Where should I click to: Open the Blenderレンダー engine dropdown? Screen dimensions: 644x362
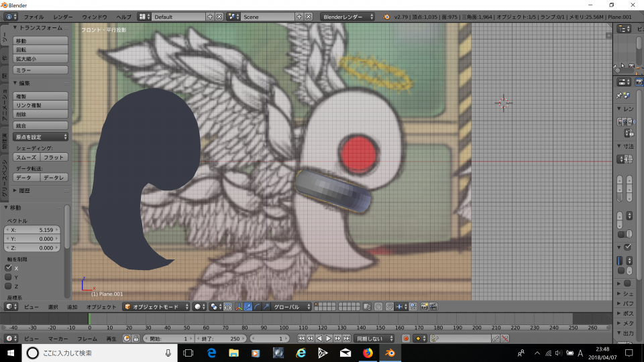tap(347, 17)
